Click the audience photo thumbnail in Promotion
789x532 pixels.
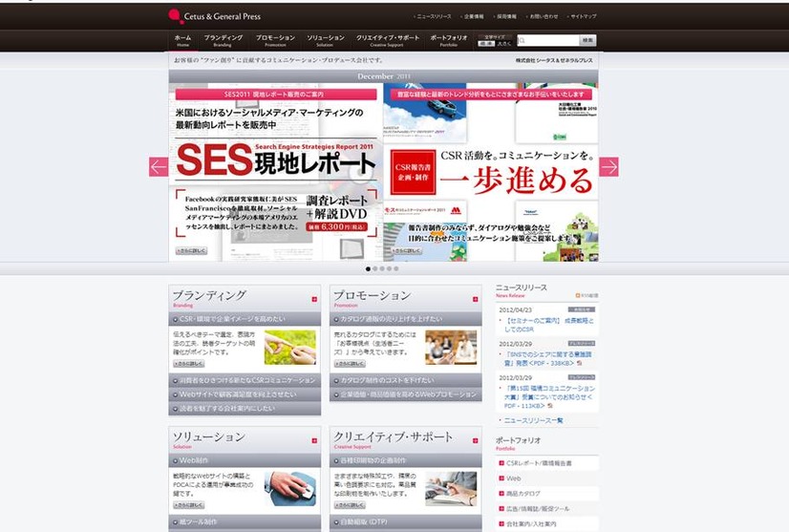pyautogui.click(x=452, y=348)
